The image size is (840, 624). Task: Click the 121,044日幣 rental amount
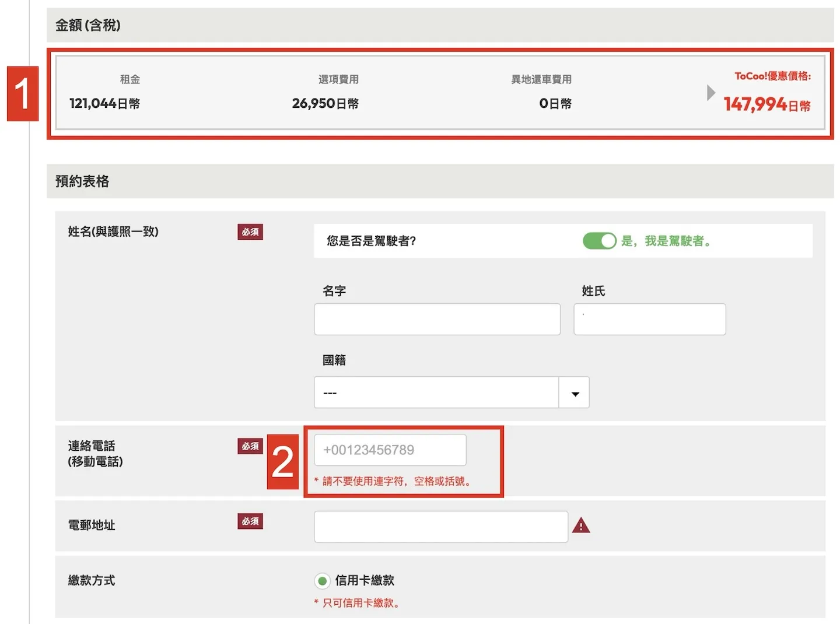(x=104, y=104)
